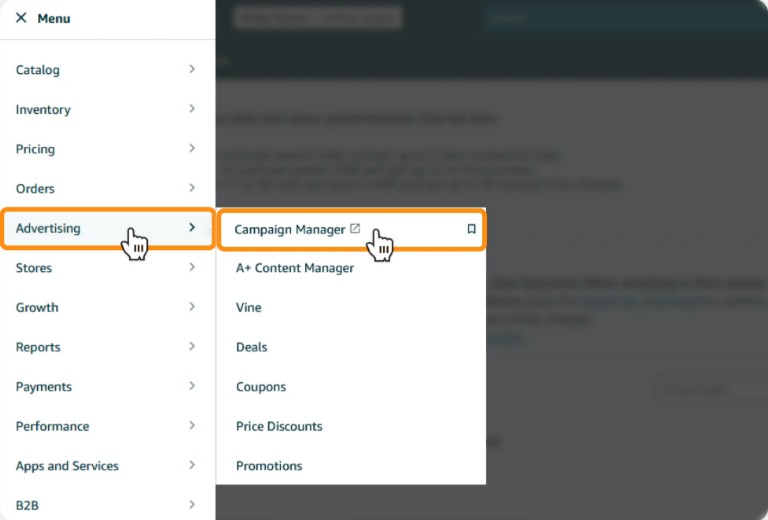The width and height of the screenshot is (768, 520).
Task: Open the Vine option
Action: coord(249,307)
